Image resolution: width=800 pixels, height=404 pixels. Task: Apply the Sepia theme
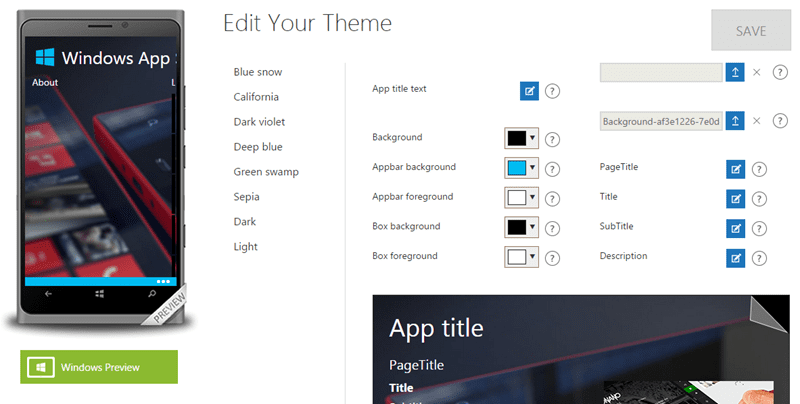pos(246,197)
